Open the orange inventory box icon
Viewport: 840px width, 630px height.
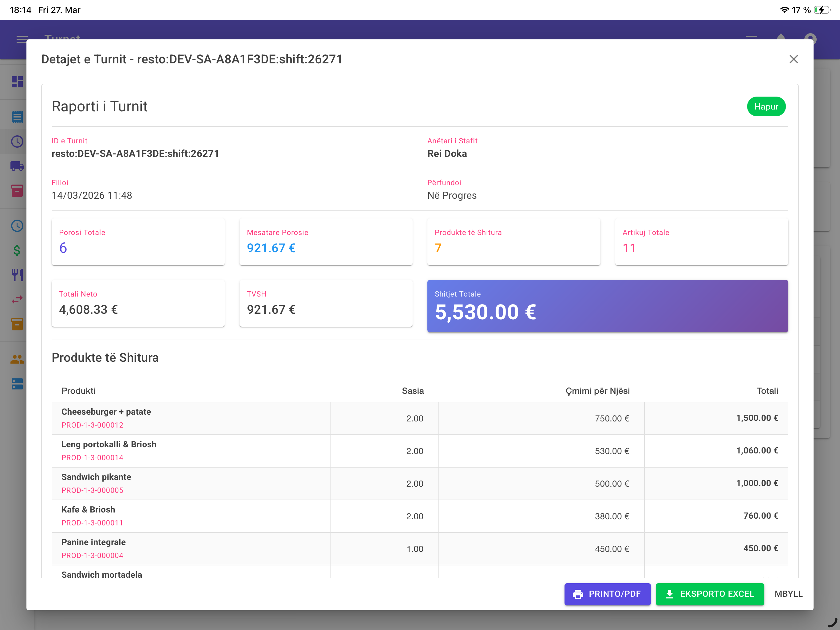coord(17,324)
